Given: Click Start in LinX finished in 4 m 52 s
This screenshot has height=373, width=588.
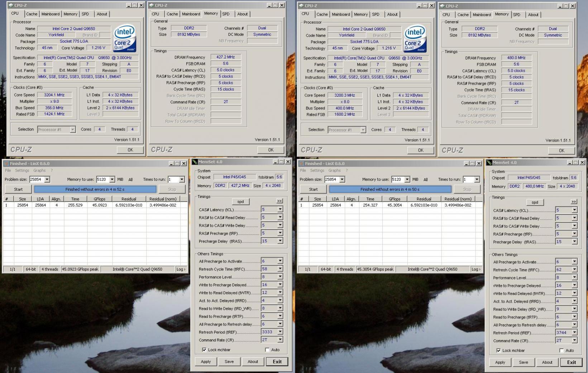Looking at the screenshot, I should point(18,189).
